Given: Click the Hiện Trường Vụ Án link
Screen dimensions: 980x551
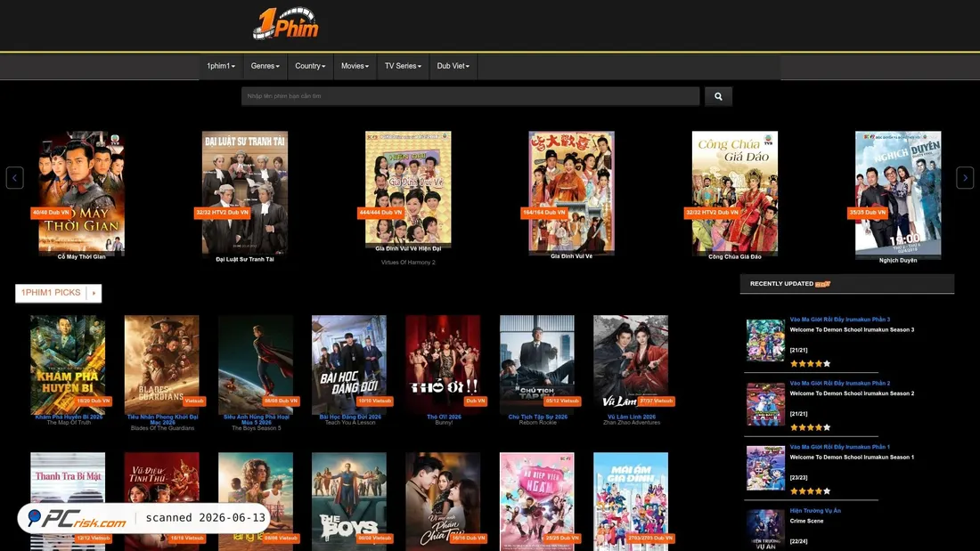Looking at the screenshot, I should coord(815,510).
